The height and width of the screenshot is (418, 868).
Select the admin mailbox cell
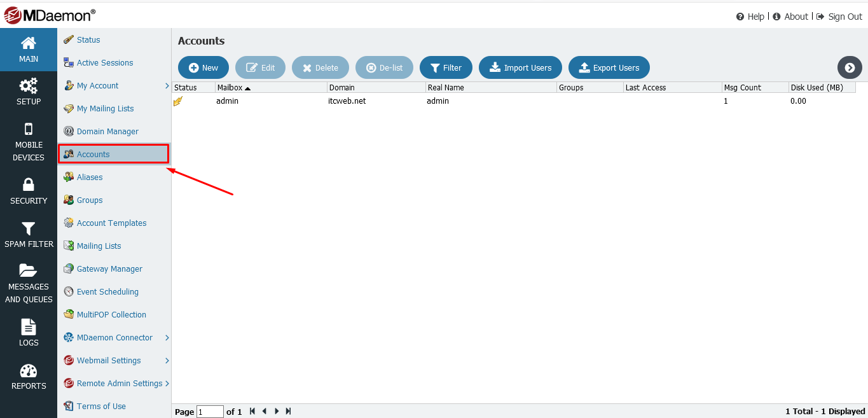click(227, 101)
